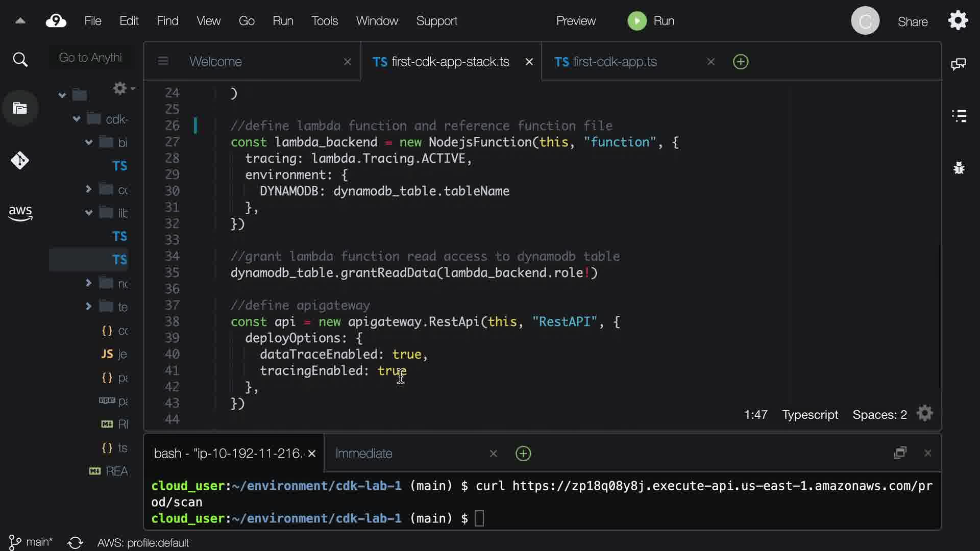Expand the te folder in tree
The width and height of the screenshot is (980, 551).
coord(88,307)
